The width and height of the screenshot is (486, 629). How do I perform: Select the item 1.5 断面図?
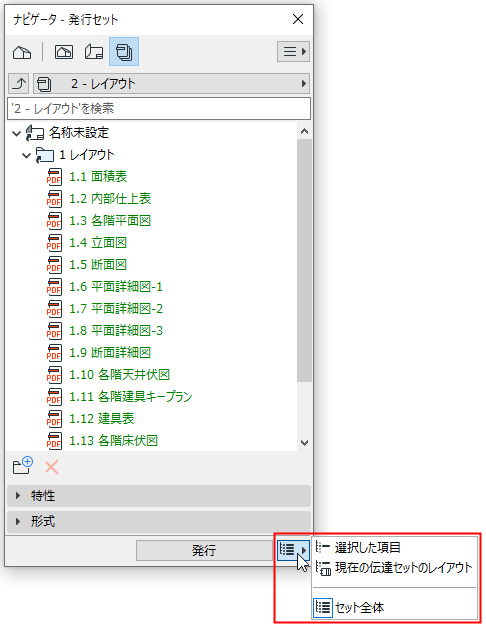(x=98, y=265)
